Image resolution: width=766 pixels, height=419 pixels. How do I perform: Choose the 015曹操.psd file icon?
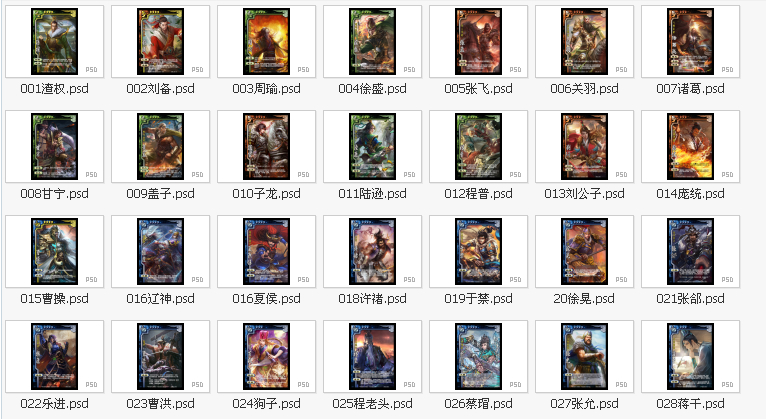pos(54,251)
